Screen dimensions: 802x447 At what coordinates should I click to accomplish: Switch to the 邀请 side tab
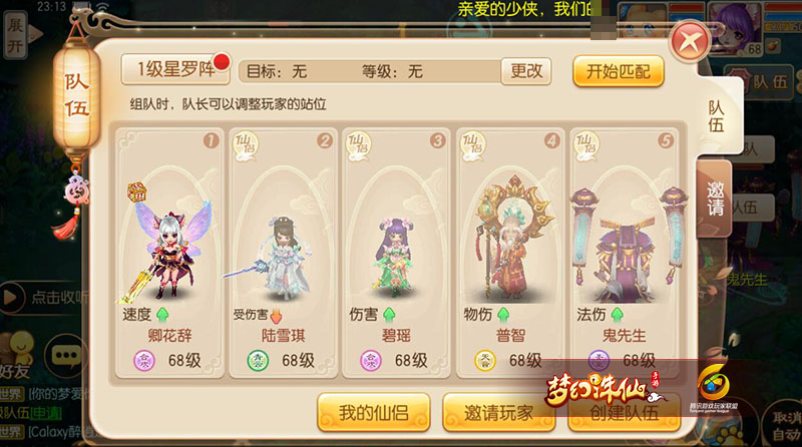click(715, 198)
